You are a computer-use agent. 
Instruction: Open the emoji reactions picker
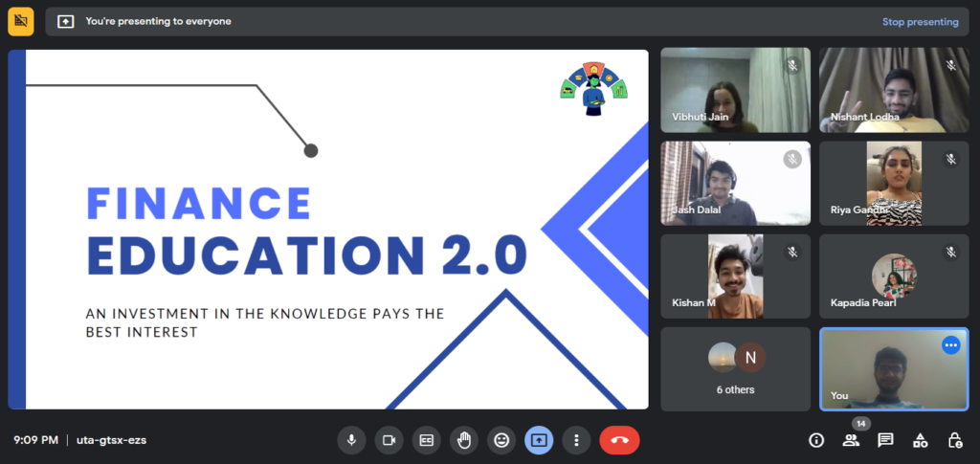point(501,440)
